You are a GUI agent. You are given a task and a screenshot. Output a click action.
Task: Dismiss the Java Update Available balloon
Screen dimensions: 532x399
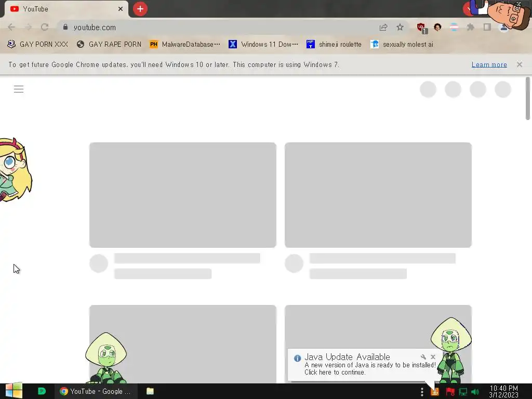(433, 356)
